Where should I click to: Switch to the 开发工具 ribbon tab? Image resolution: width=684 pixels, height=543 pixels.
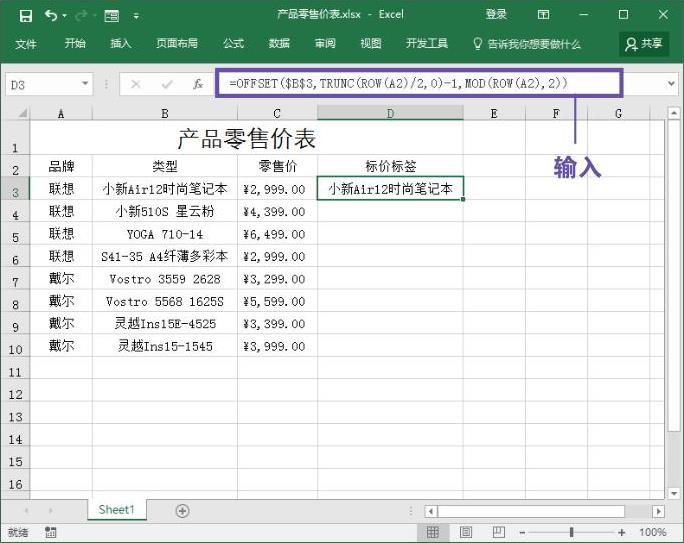click(427, 43)
